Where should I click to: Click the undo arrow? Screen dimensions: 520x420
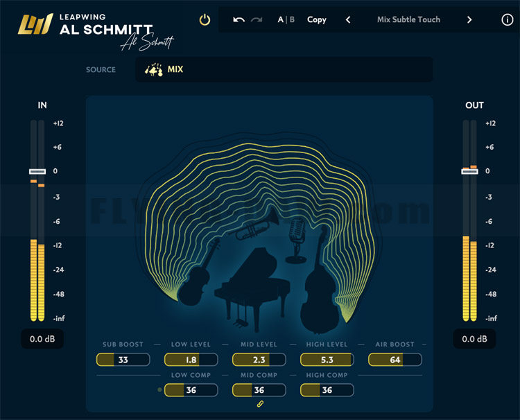(x=239, y=20)
